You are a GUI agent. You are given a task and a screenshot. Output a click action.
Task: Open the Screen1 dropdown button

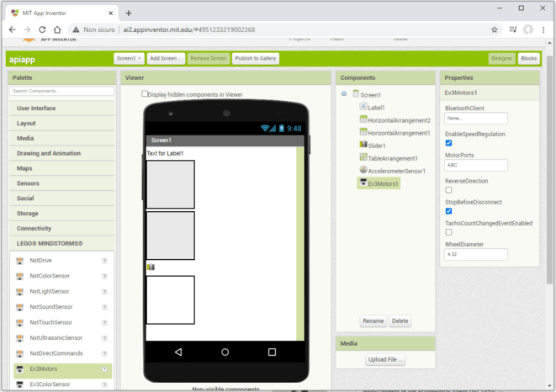pyautogui.click(x=128, y=58)
